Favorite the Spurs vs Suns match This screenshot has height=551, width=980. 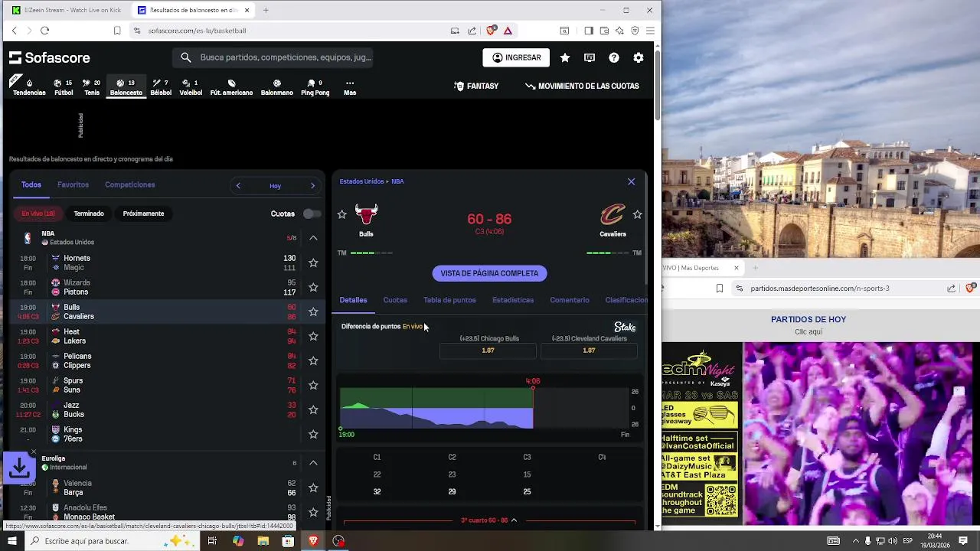tap(313, 386)
